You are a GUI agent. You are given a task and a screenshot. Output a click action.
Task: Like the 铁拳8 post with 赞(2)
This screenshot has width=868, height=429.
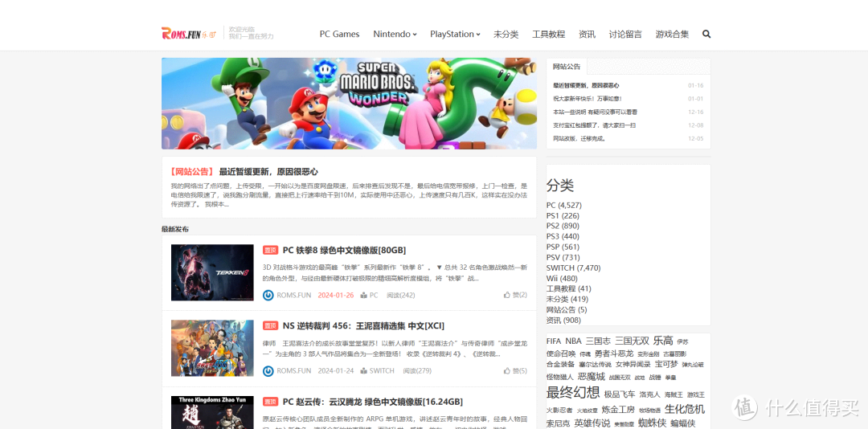[515, 295]
